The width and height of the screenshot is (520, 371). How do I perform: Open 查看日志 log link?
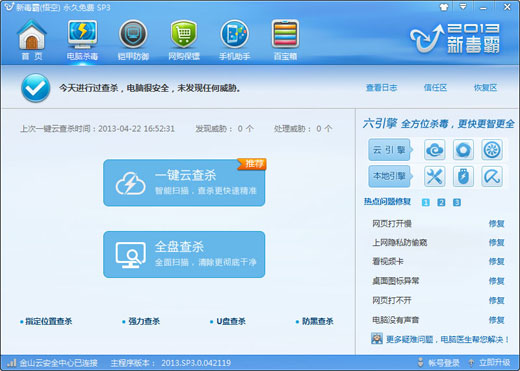point(381,88)
